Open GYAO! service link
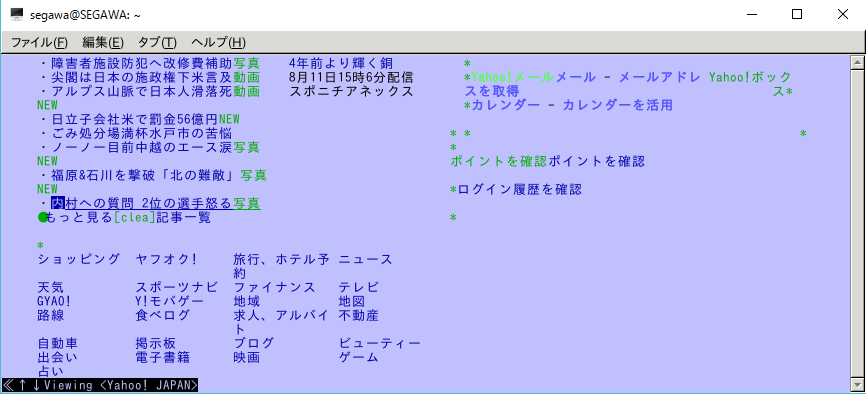Image resolution: width=866 pixels, height=394 pixels. [54, 301]
